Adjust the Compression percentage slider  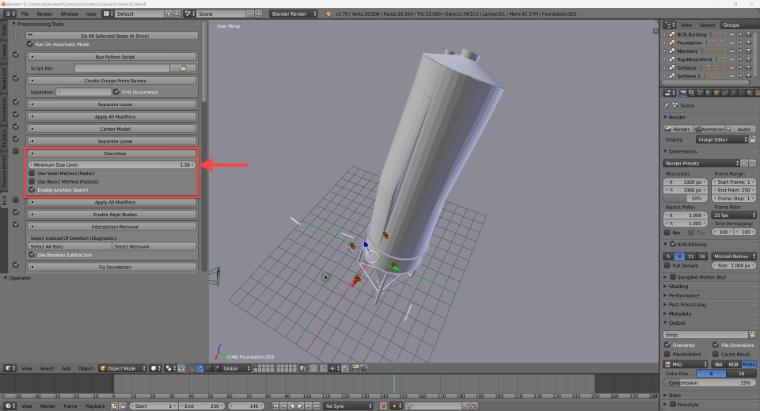tap(710, 382)
